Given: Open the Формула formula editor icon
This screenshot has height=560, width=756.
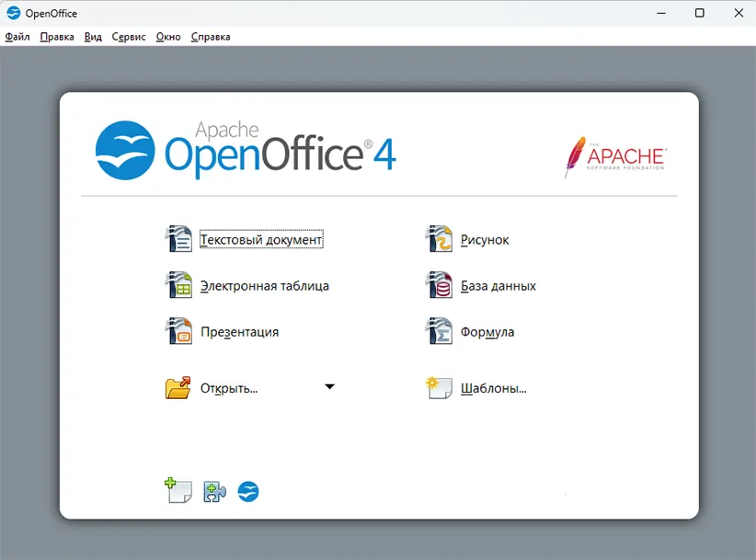Looking at the screenshot, I should pos(439,331).
